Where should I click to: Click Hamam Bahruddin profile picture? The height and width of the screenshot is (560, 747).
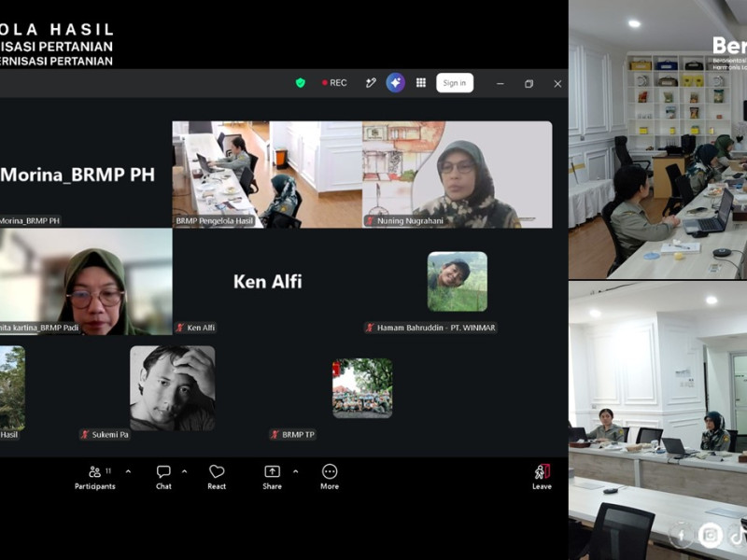(458, 282)
